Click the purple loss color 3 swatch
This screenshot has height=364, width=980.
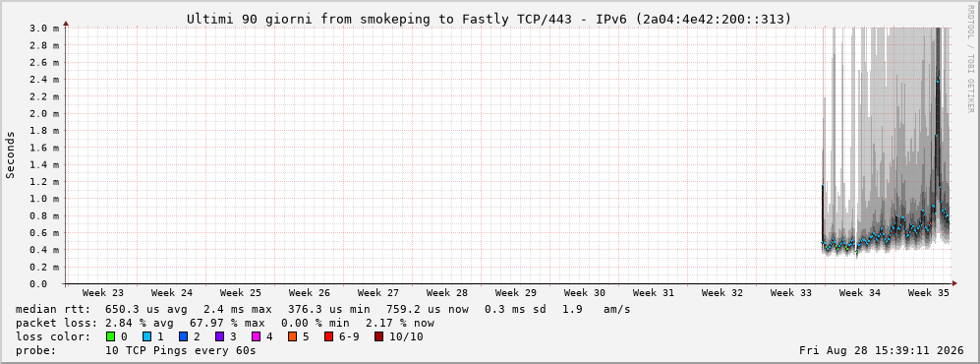tap(219, 337)
